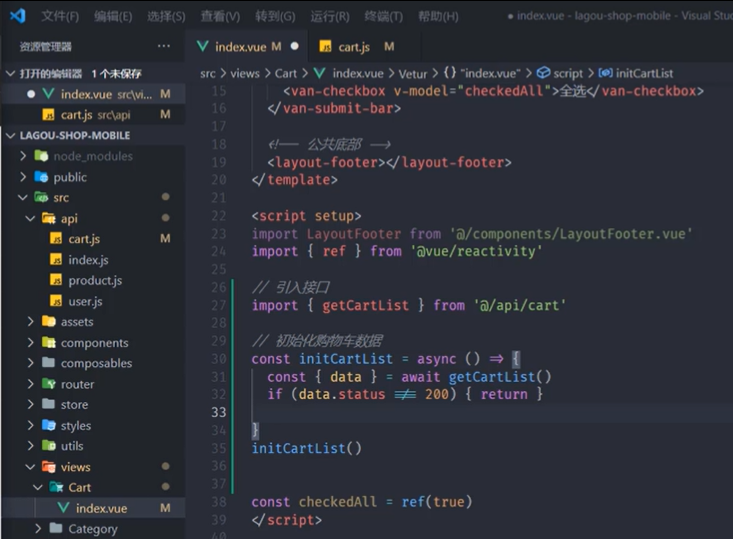Image resolution: width=733 pixels, height=539 pixels.
Task: Click unsaved dot on index.vue tab
Action: (x=295, y=46)
